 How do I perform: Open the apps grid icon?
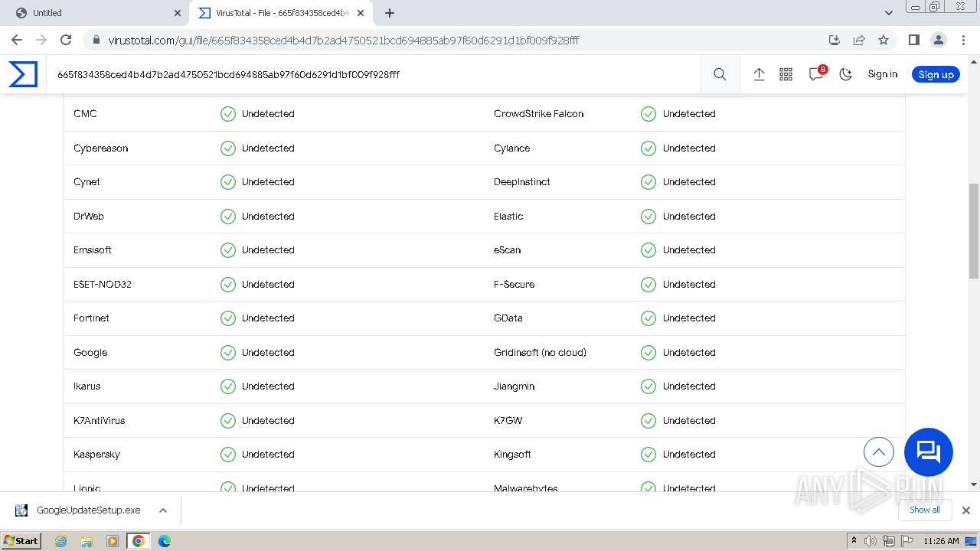pos(786,74)
